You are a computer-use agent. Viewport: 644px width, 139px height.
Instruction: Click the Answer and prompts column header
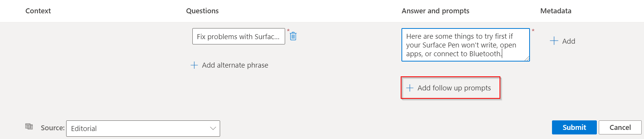tap(435, 11)
